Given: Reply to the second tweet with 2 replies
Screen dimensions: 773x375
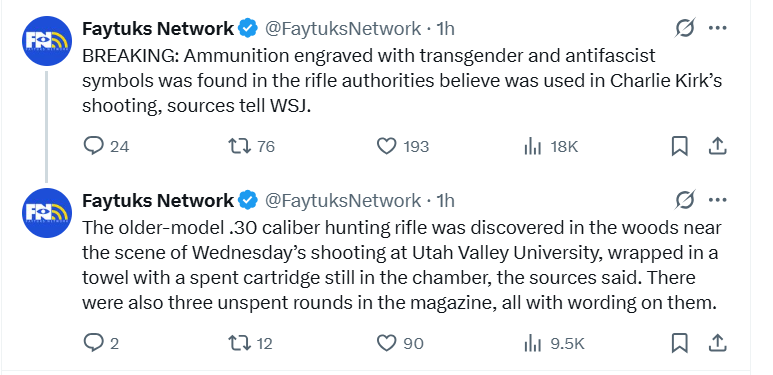Looking at the screenshot, I should point(93,343).
